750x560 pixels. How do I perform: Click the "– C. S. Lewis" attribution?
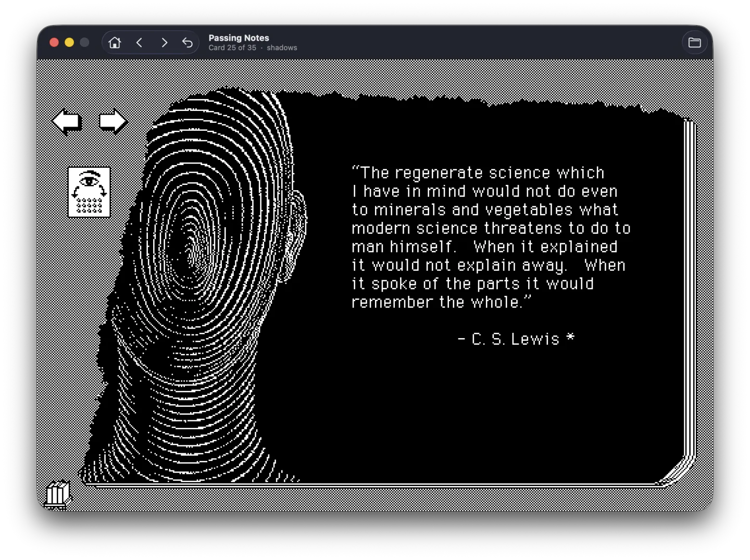point(509,339)
